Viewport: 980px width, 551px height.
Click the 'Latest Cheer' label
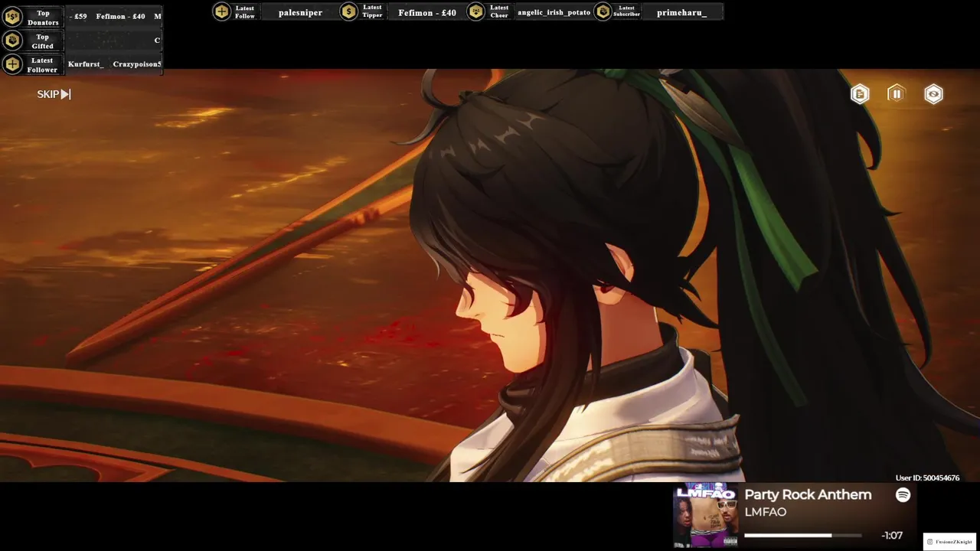pyautogui.click(x=499, y=11)
